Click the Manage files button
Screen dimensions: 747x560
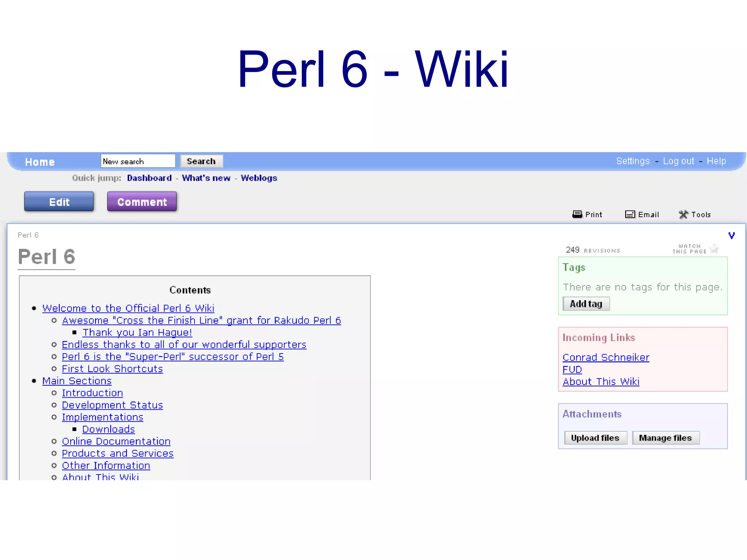(x=666, y=438)
